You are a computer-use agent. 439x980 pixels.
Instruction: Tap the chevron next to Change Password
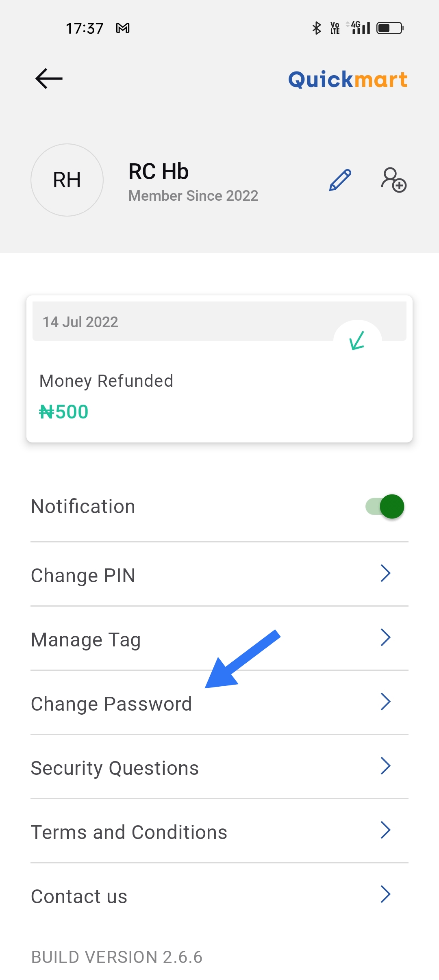(x=385, y=702)
